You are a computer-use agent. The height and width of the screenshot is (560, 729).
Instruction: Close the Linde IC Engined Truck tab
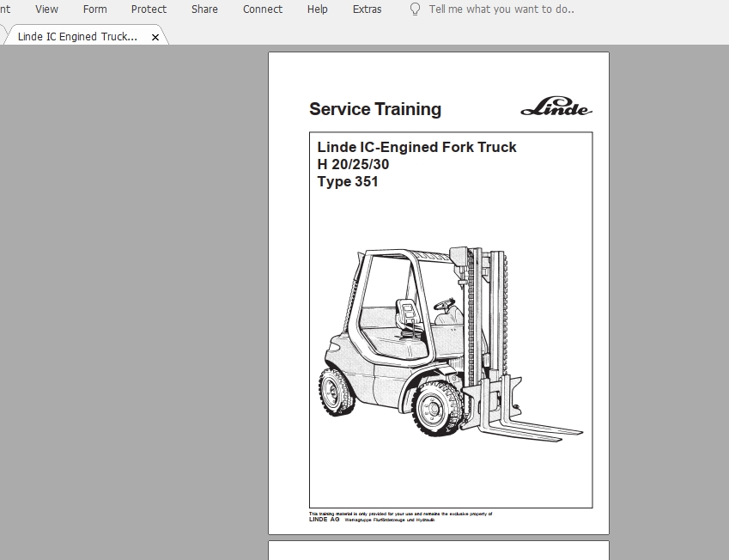155,37
